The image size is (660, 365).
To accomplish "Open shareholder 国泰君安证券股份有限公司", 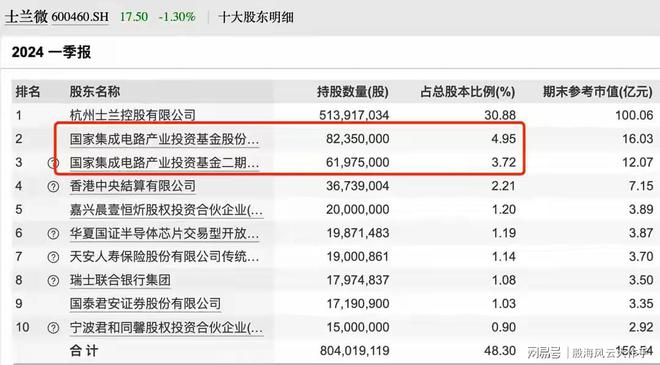I will click(x=145, y=304).
